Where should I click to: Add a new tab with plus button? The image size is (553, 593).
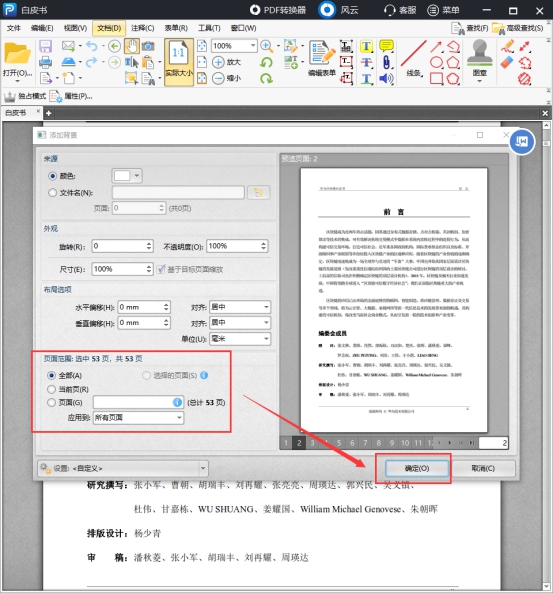pos(48,113)
